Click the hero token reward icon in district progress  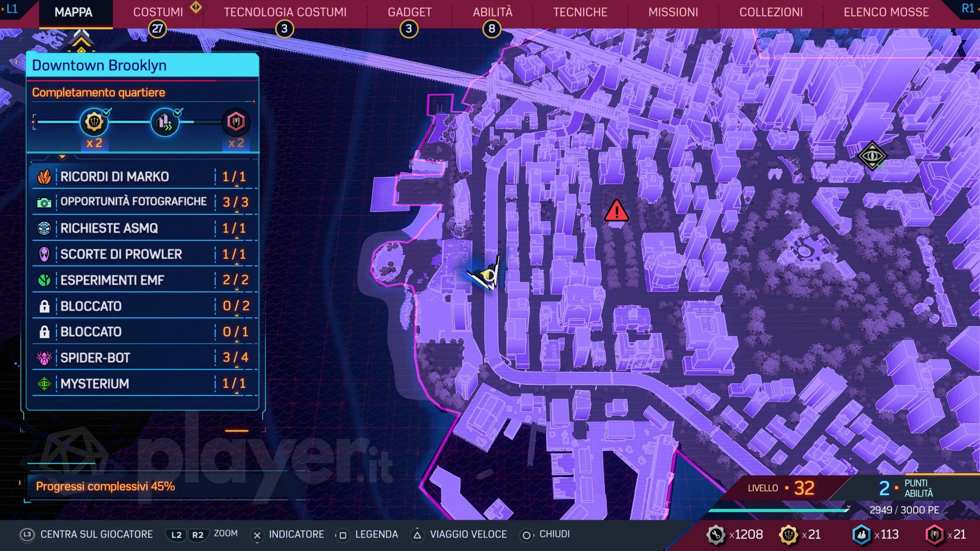pos(236,122)
